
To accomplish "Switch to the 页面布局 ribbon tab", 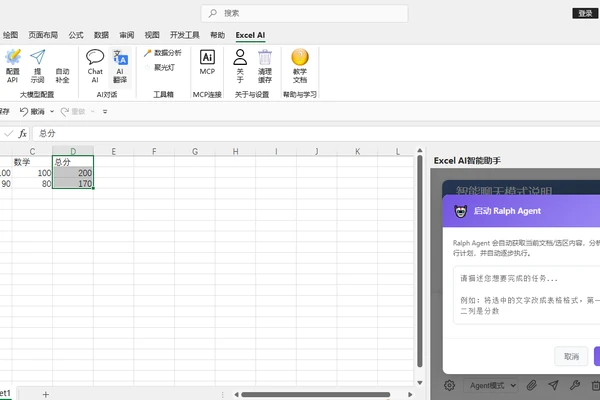I will pyautogui.click(x=43, y=35).
